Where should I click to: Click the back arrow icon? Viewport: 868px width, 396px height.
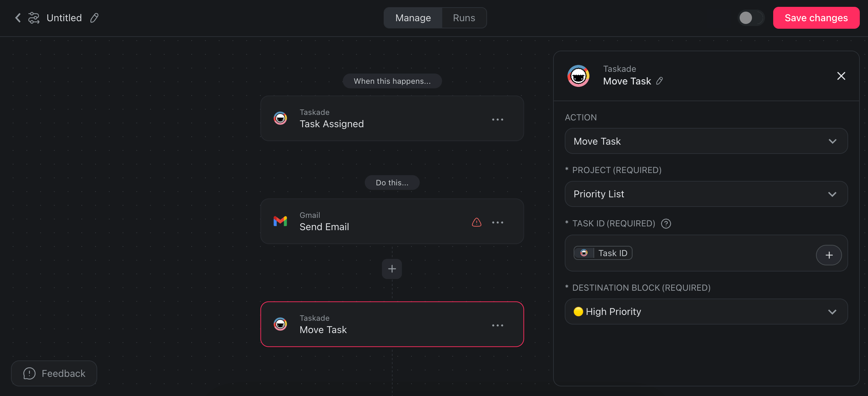pyautogui.click(x=18, y=18)
